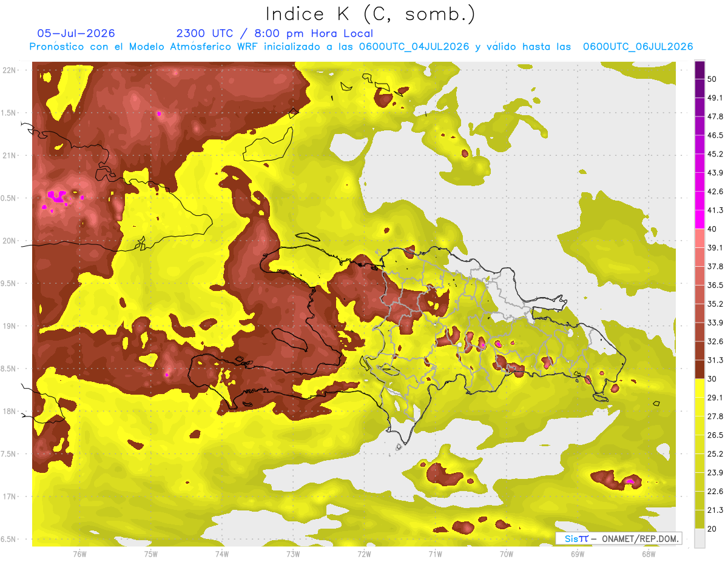Click the colorbar value "50"
This screenshot has height=562, width=728.
713,79
